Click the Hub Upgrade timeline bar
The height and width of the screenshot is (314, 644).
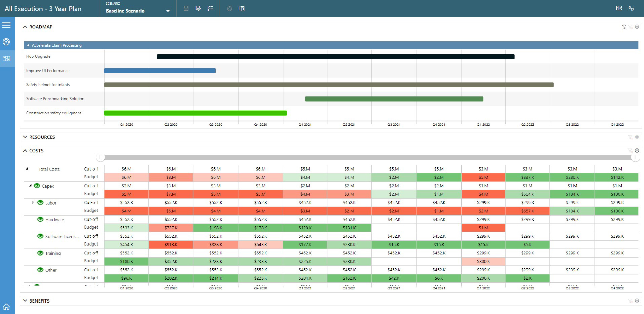(335, 57)
